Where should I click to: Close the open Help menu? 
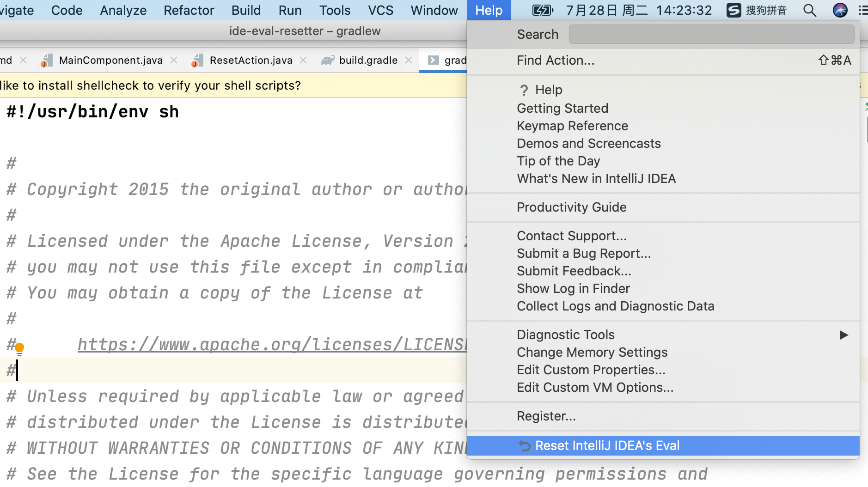pyautogui.click(x=489, y=10)
